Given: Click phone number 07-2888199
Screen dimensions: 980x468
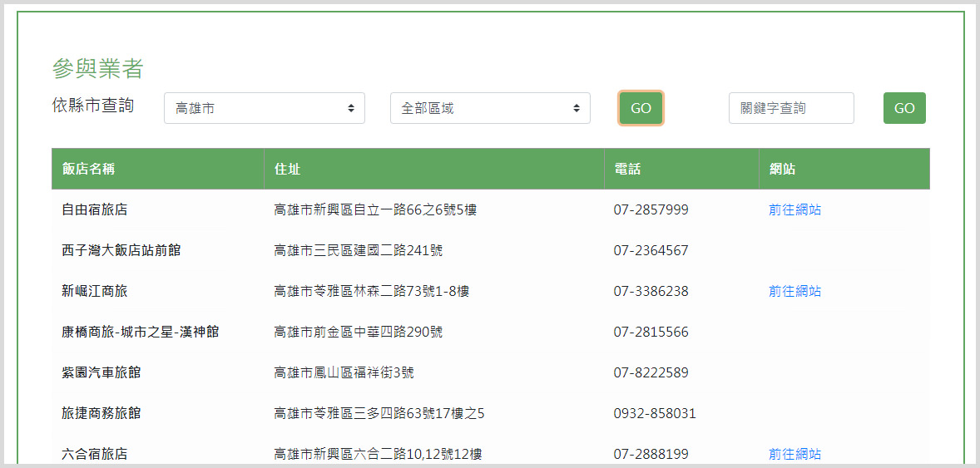Looking at the screenshot, I should click(651, 454).
